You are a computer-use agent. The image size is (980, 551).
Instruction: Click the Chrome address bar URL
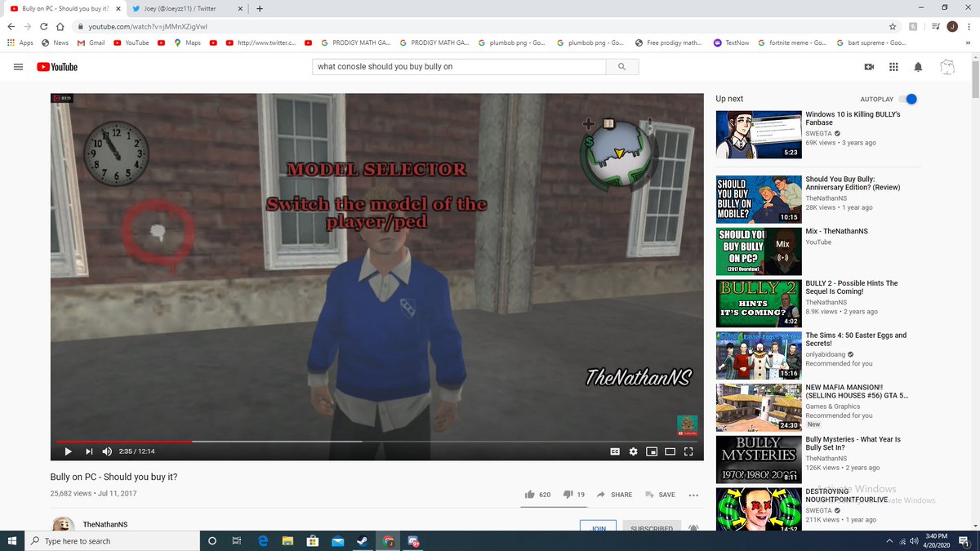[148, 26]
